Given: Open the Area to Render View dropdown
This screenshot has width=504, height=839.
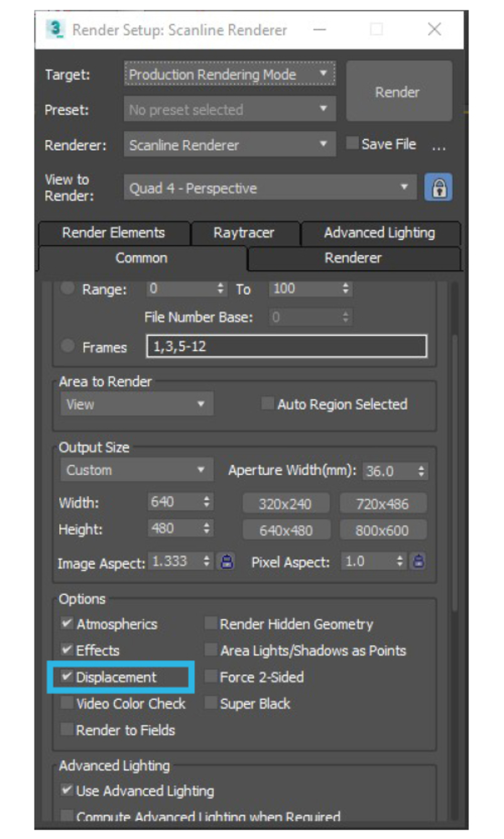Looking at the screenshot, I should click(x=136, y=404).
